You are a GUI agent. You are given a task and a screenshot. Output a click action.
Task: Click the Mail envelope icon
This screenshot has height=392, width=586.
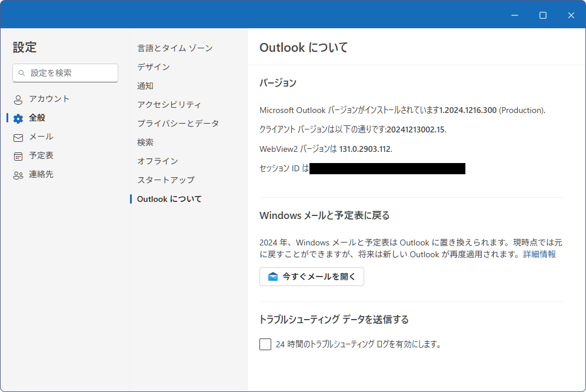click(18, 137)
